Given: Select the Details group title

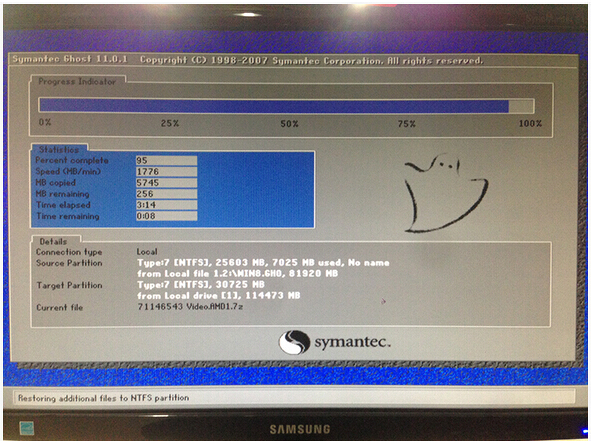Looking at the screenshot, I should coord(53,242).
